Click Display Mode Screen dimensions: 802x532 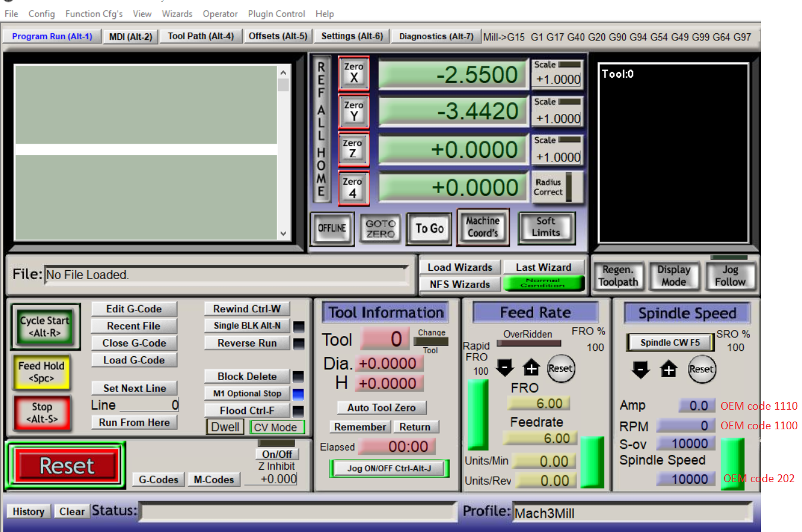[x=674, y=276]
